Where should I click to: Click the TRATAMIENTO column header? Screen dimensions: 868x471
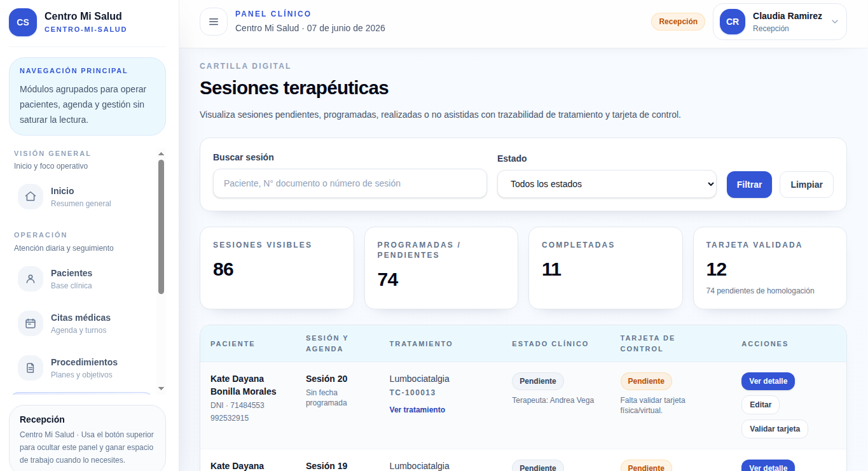[421, 344]
